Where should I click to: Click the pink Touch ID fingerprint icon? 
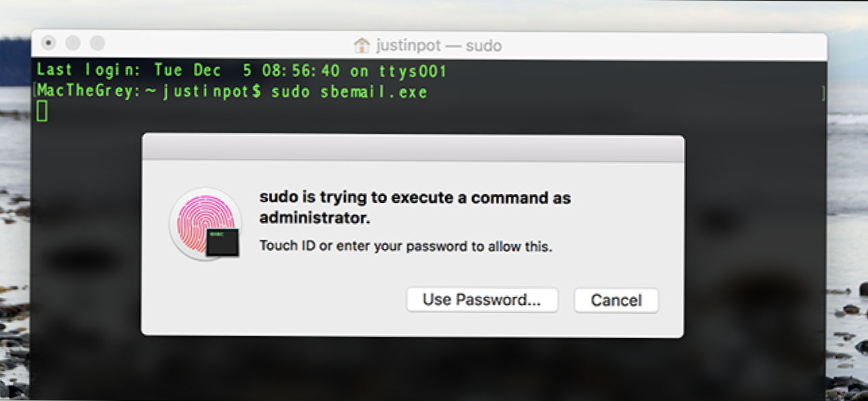pos(205,224)
